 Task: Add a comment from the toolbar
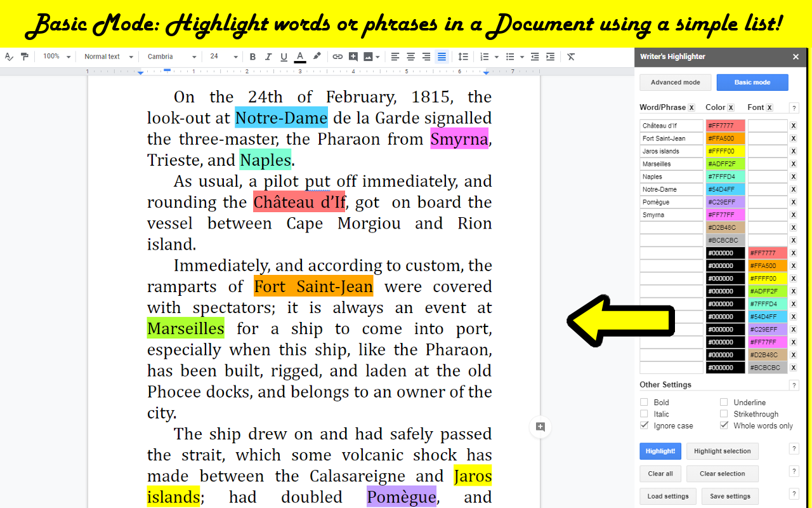(x=353, y=57)
